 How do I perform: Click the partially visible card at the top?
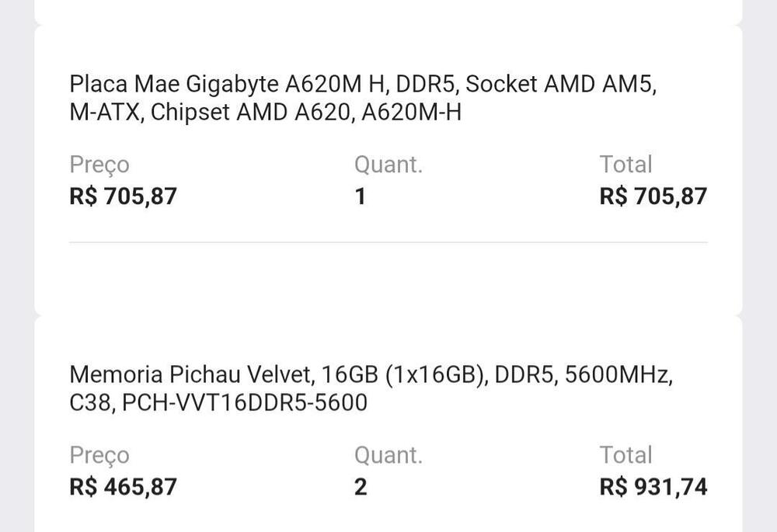388,11
